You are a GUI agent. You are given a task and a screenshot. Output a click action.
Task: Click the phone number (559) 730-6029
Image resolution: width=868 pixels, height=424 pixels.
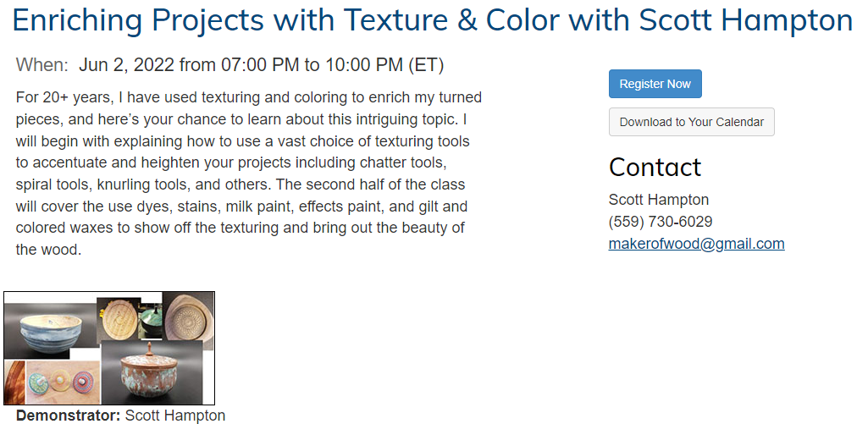660,222
